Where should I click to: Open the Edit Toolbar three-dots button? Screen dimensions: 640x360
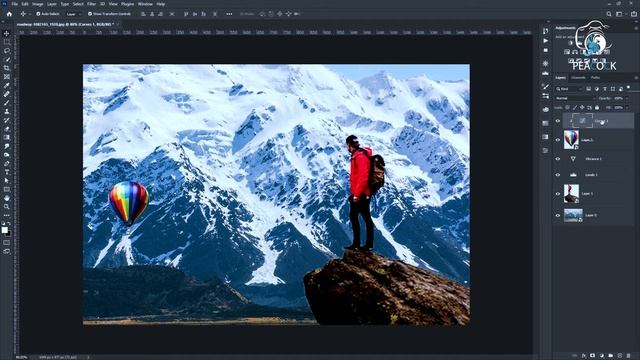(7, 215)
